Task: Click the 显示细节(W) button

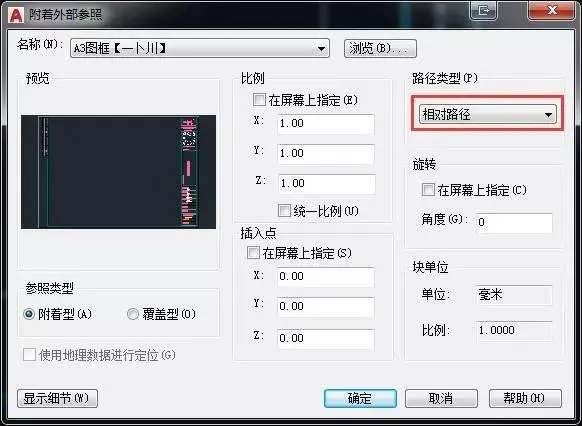Action: (x=58, y=399)
